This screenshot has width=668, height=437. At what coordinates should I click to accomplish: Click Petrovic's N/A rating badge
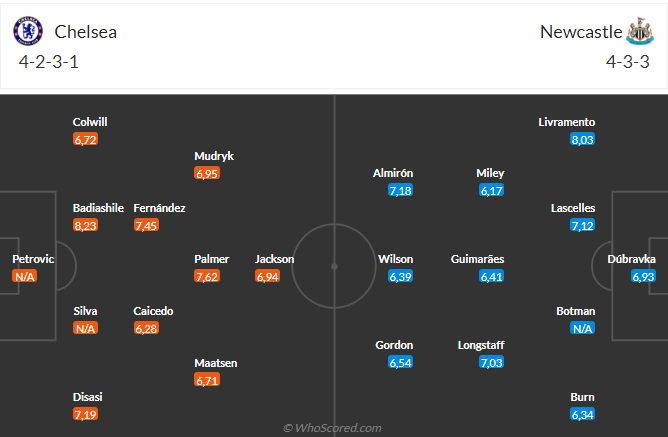tap(25, 276)
